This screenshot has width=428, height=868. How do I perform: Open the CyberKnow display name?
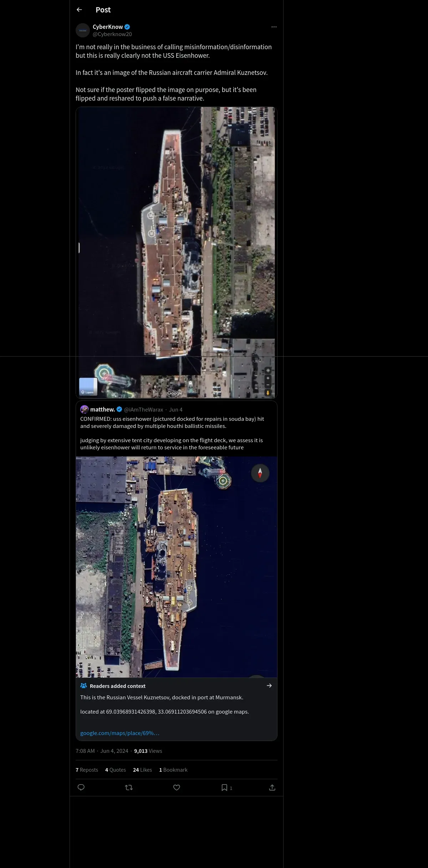coord(108,27)
